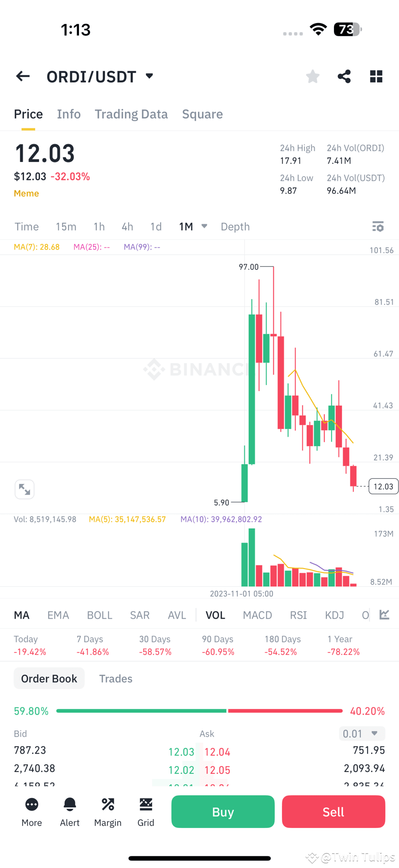This screenshot has width=399, height=868.
Task: Expand the chart to fullscreen view
Action: [25, 489]
